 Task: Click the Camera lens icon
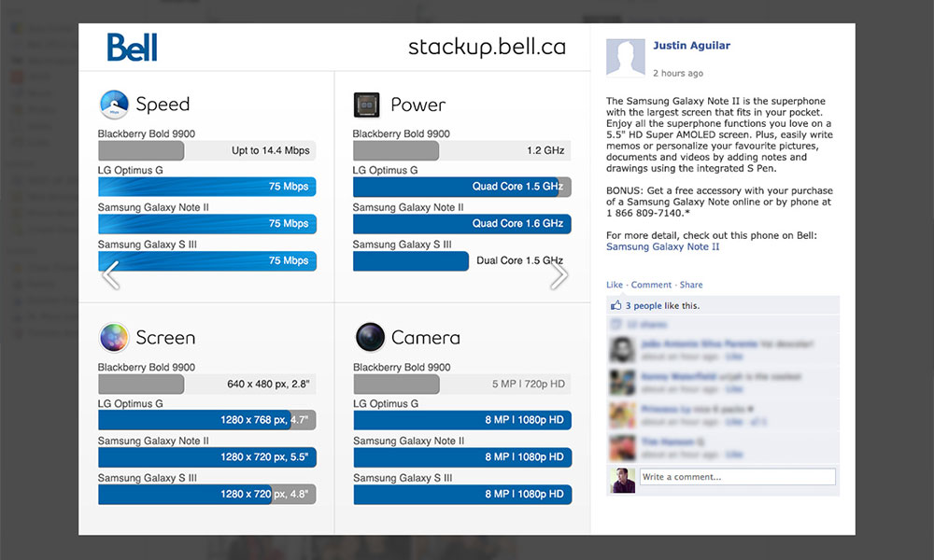[370, 338]
